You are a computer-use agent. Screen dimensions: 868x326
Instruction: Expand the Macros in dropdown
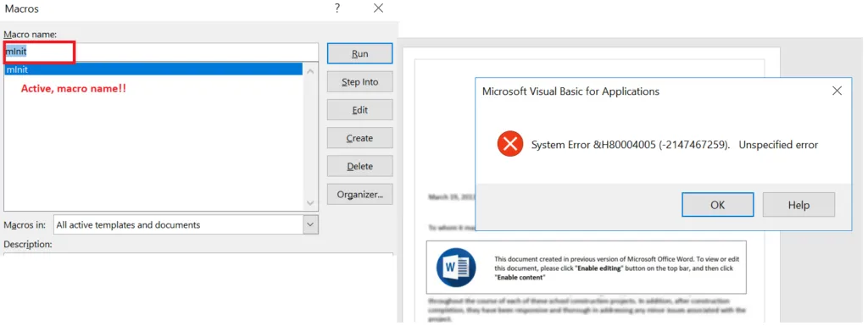pyautogui.click(x=310, y=224)
